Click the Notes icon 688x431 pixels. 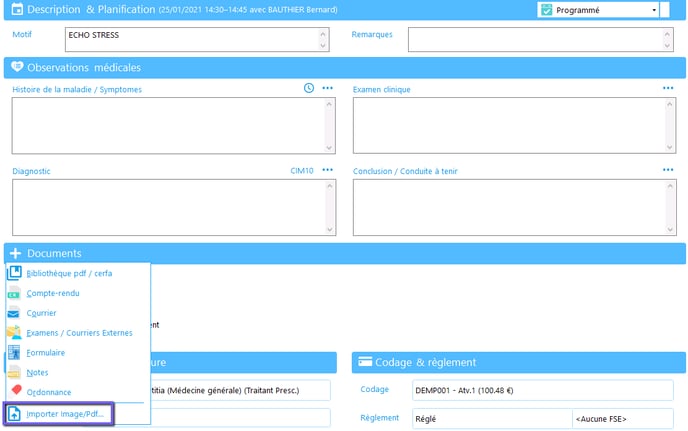click(x=14, y=372)
